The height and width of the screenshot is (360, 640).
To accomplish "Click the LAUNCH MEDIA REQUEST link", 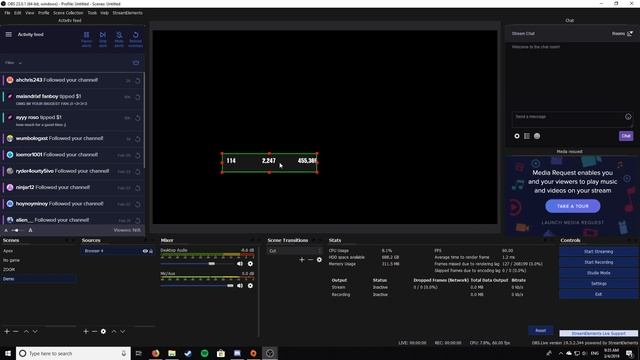I will click(573, 222).
